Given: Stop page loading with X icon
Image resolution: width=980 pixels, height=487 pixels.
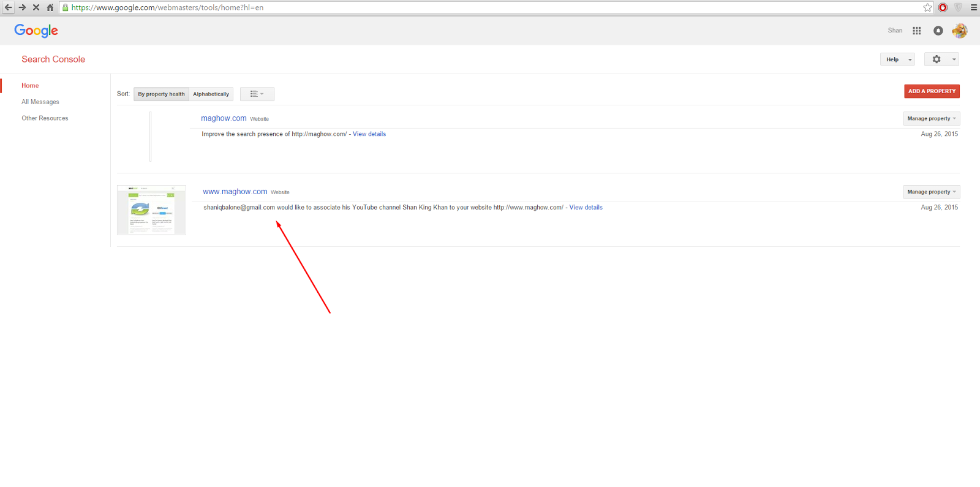Looking at the screenshot, I should point(36,7).
